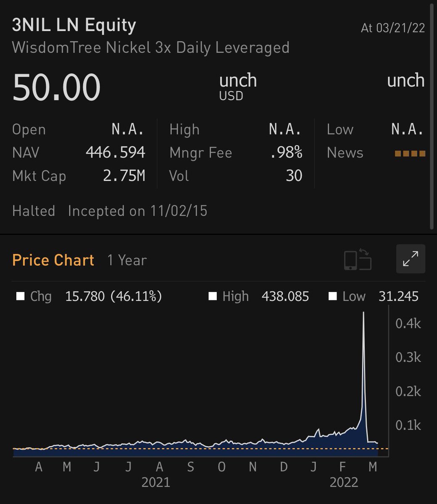This screenshot has width=437, height=504.
Task: Select the Low value 31.245
Action: pos(398,297)
